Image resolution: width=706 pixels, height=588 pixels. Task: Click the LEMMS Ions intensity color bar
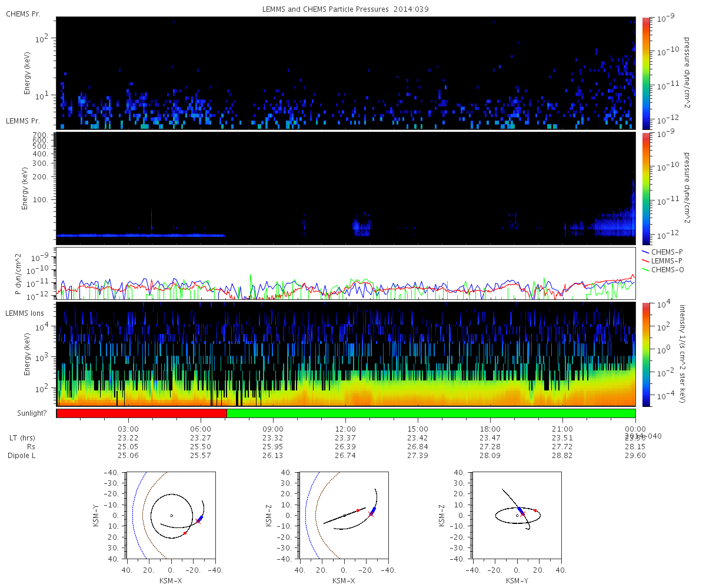(644, 354)
